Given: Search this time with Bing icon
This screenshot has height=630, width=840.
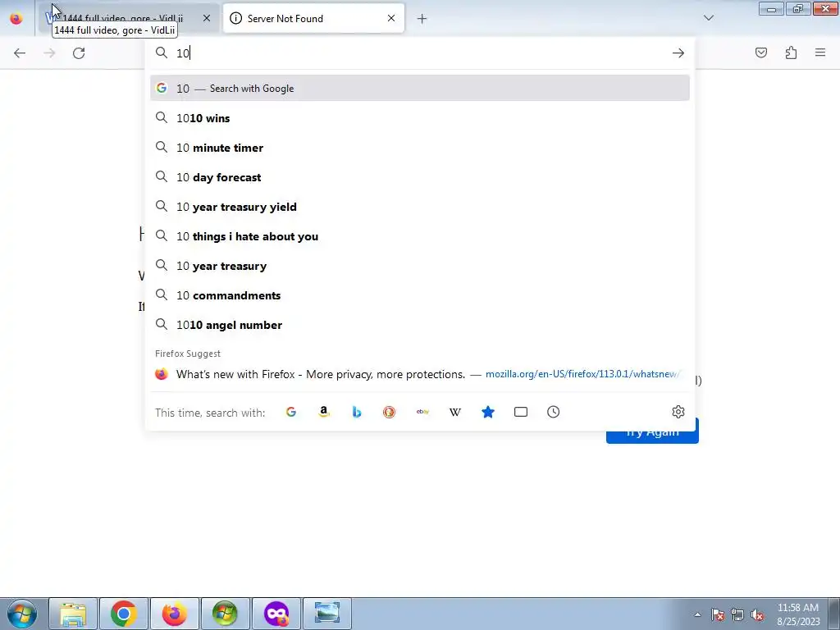Looking at the screenshot, I should tap(357, 412).
